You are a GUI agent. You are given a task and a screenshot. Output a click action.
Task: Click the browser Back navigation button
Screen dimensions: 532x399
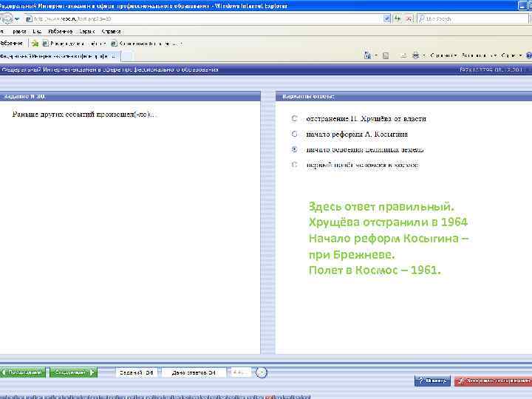pos(7,18)
